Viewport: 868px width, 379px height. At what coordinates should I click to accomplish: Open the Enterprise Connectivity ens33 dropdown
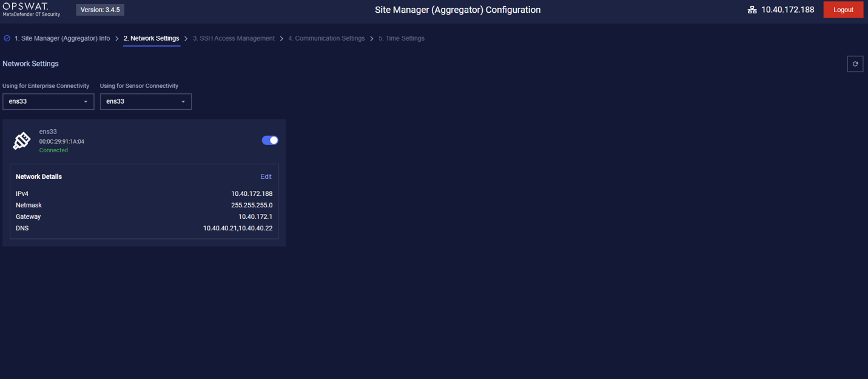[x=49, y=101]
